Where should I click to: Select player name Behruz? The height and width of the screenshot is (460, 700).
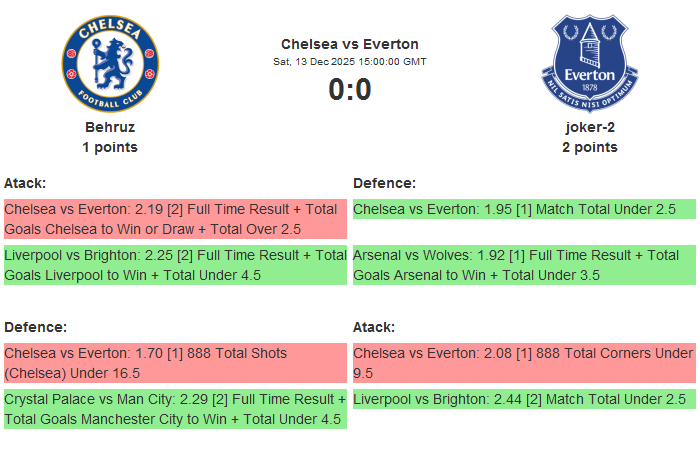110,127
